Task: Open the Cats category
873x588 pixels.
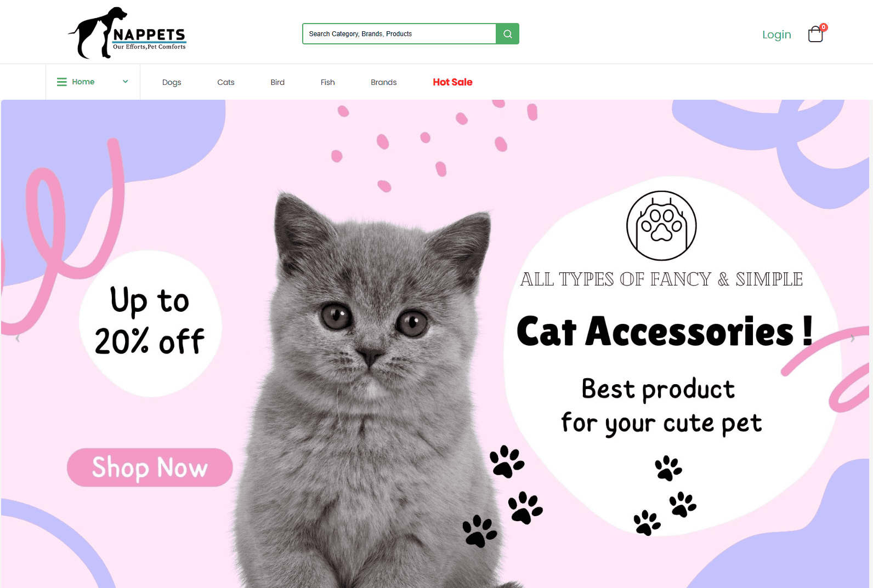Action: click(x=226, y=82)
